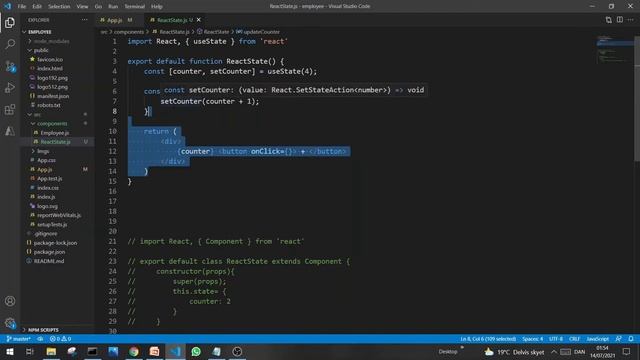The width and height of the screenshot is (640, 360).
Task: Click the editor minimap code overview
Action: (614, 50)
